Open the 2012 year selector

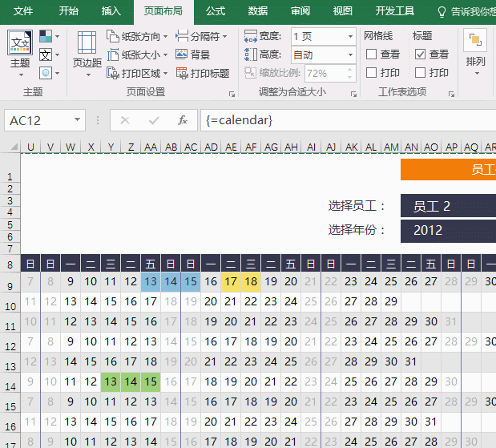[448, 231]
